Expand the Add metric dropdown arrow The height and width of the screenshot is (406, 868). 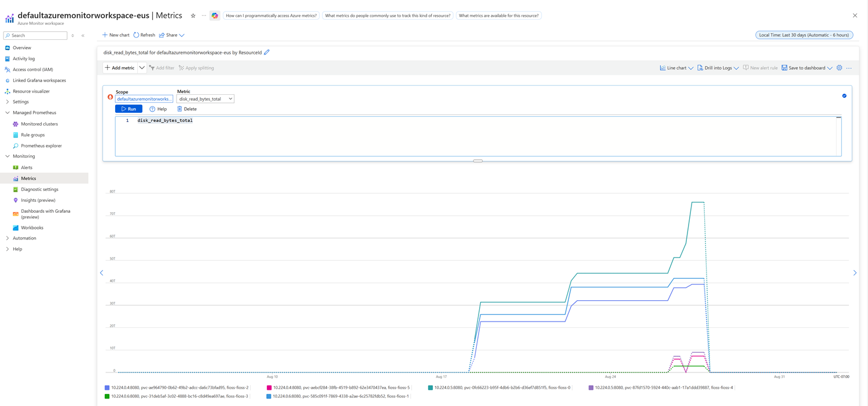[142, 68]
